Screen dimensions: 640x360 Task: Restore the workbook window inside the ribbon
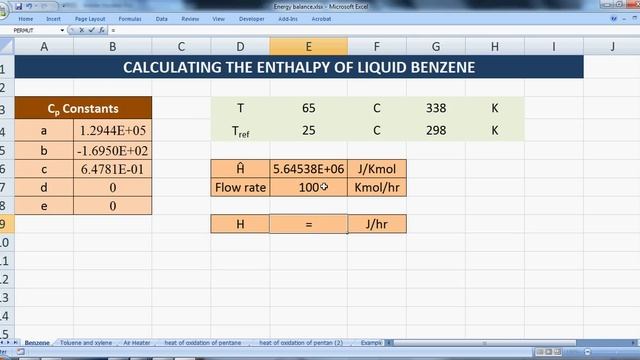(635, 19)
